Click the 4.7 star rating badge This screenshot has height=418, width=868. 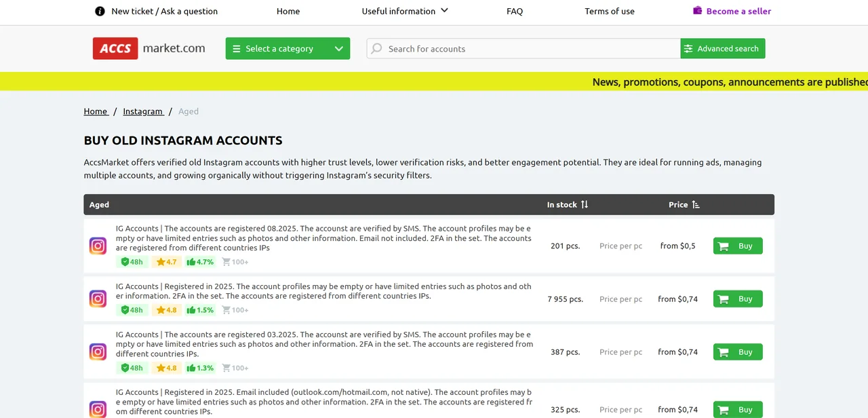tap(166, 262)
